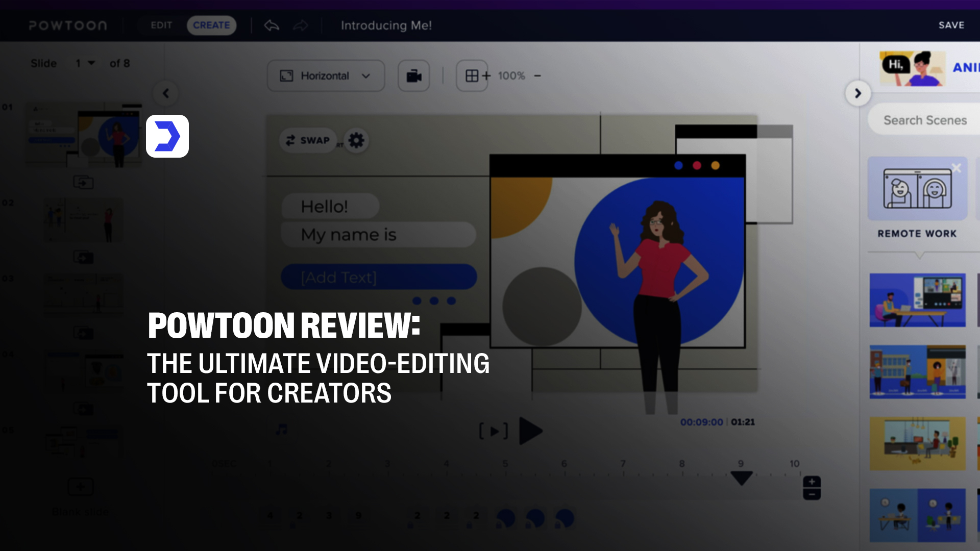Click the undo arrow icon
Image resolution: width=980 pixels, height=551 pixels.
pos(272,26)
